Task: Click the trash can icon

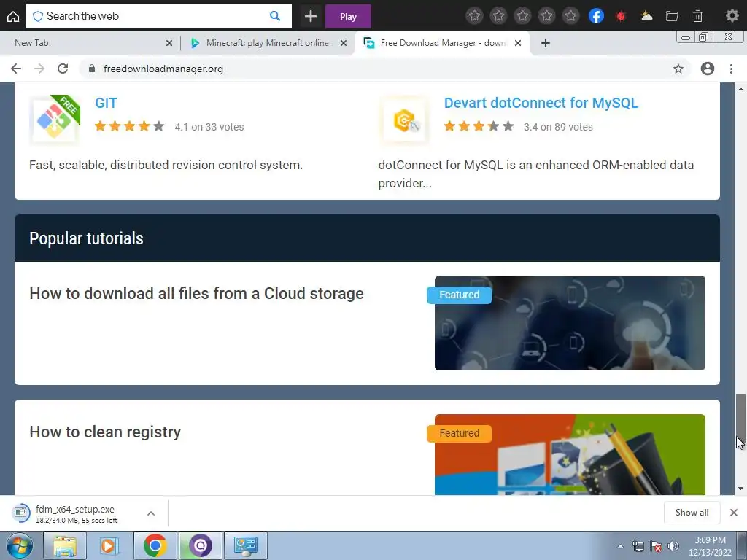Action: pyautogui.click(x=697, y=16)
